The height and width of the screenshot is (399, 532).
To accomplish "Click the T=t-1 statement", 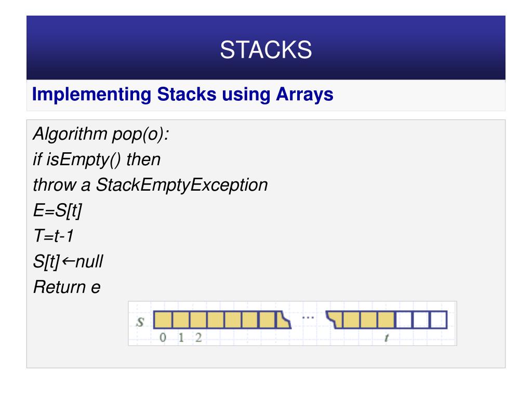I will coord(54,236).
